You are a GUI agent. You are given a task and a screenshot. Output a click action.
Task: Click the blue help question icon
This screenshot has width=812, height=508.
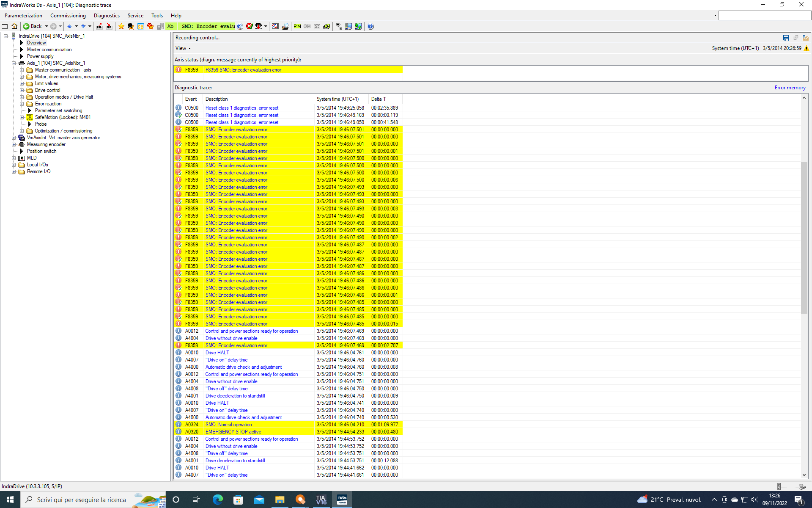(370, 26)
